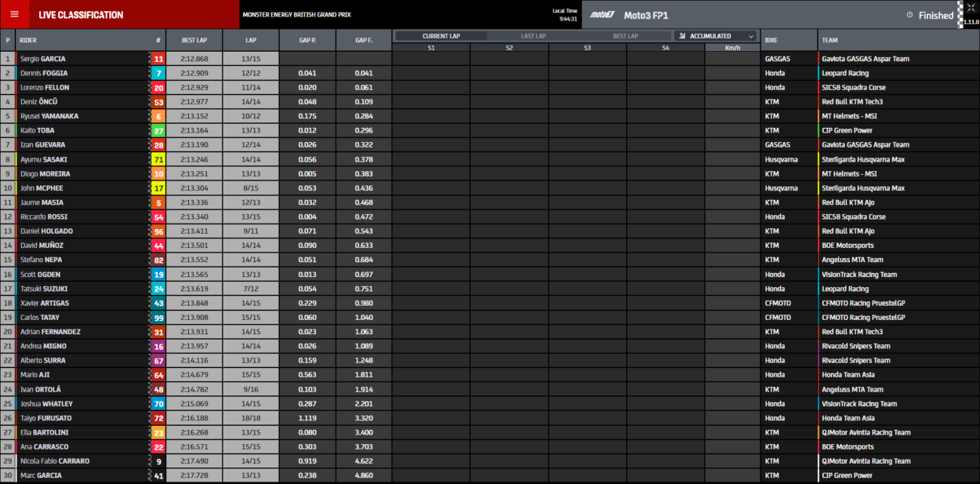The height and width of the screenshot is (484, 980).
Task: Open the ACCUMULATED dropdown
Action: coord(716,36)
